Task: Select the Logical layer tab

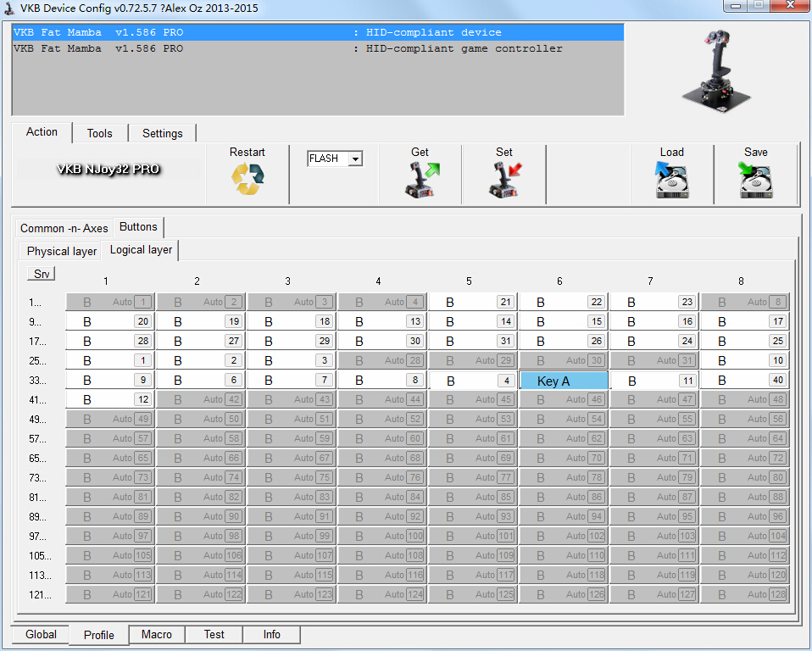Action: [x=141, y=249]
